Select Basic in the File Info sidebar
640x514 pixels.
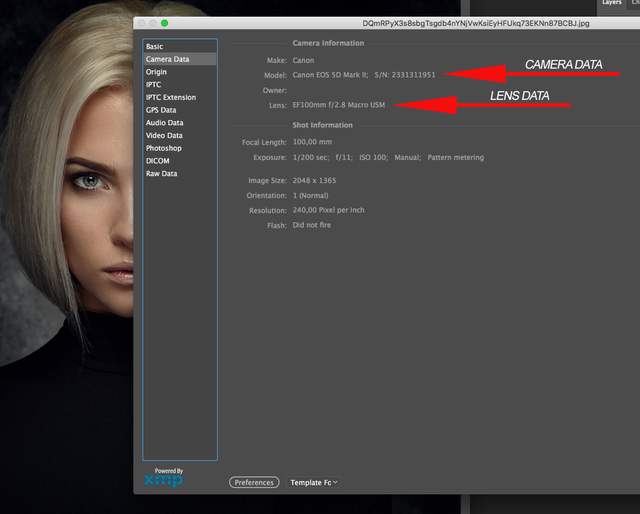point(180,47)
